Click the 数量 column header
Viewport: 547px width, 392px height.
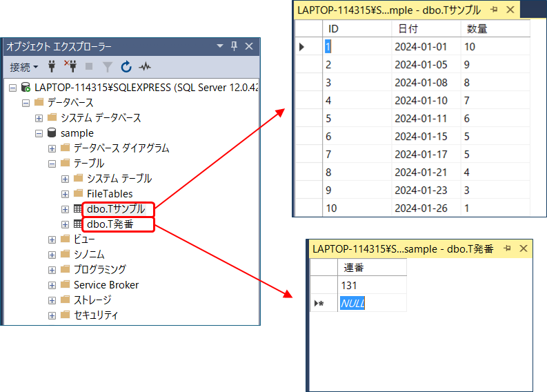point(495,28)
